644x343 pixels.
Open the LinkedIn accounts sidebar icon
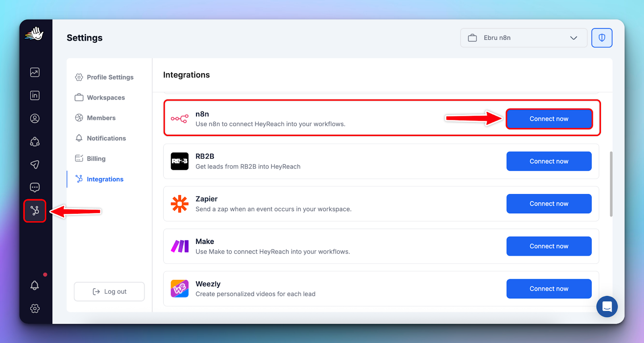[x=35, y=95]
